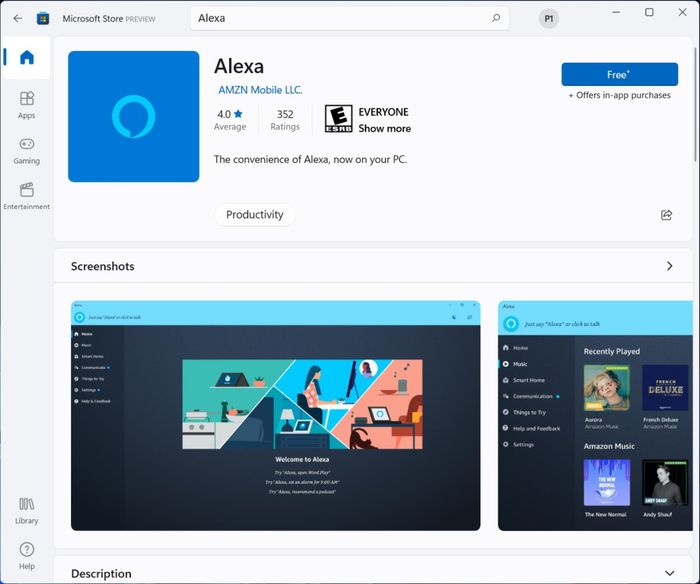700x584 pixels.
Task: Expand the Description section chevron
Action: pos(669,573)
